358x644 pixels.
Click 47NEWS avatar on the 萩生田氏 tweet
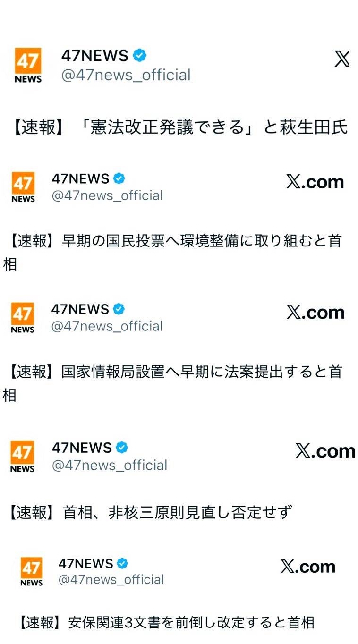coord(28,66)
